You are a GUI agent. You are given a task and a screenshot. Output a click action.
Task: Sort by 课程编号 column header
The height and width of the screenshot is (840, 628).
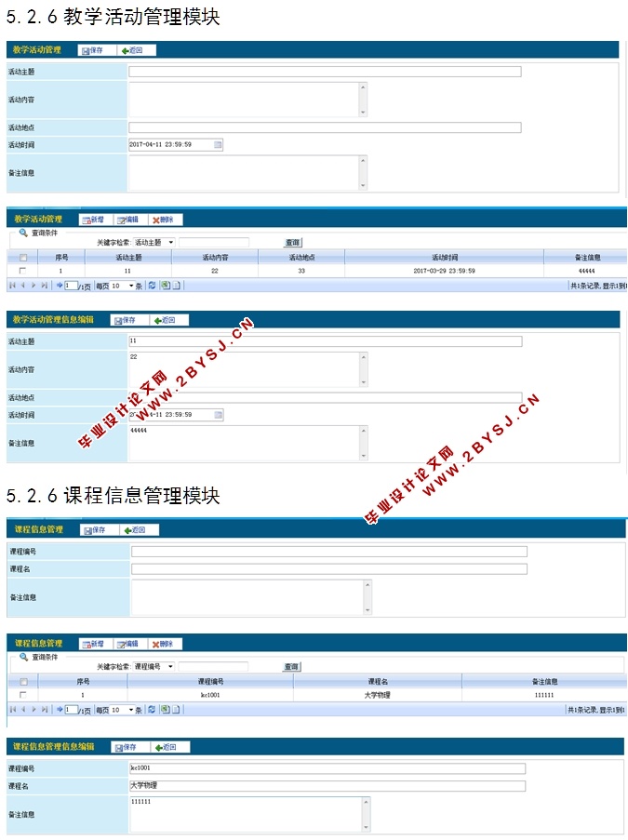pos(210,682)
